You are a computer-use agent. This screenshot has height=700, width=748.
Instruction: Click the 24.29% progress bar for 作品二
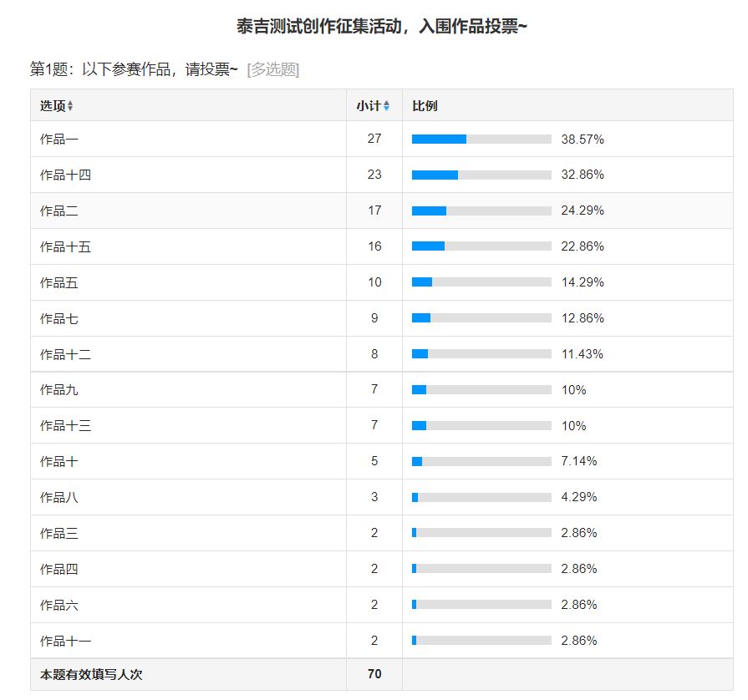(481, 211)
